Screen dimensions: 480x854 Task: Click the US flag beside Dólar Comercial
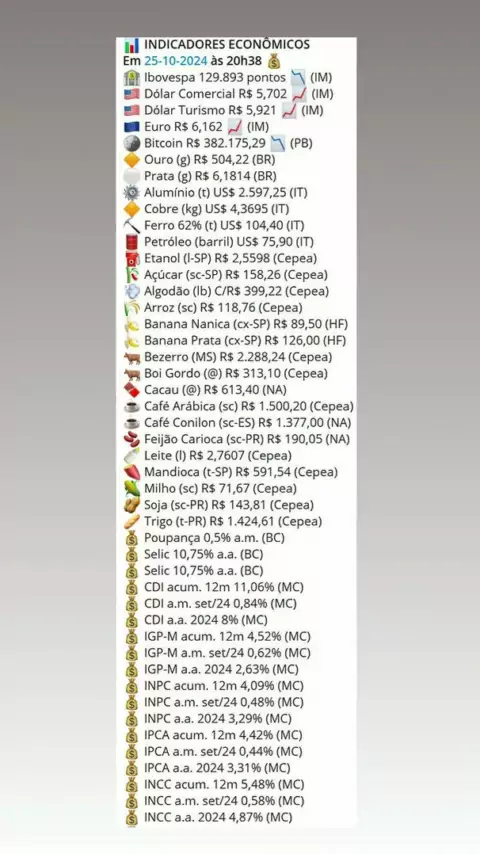131,94
